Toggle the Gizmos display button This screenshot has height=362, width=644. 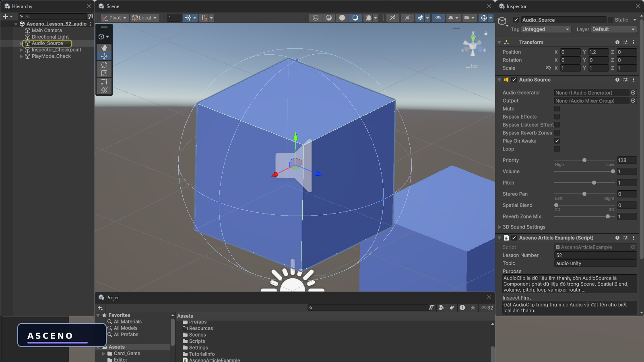click(484, 18)
